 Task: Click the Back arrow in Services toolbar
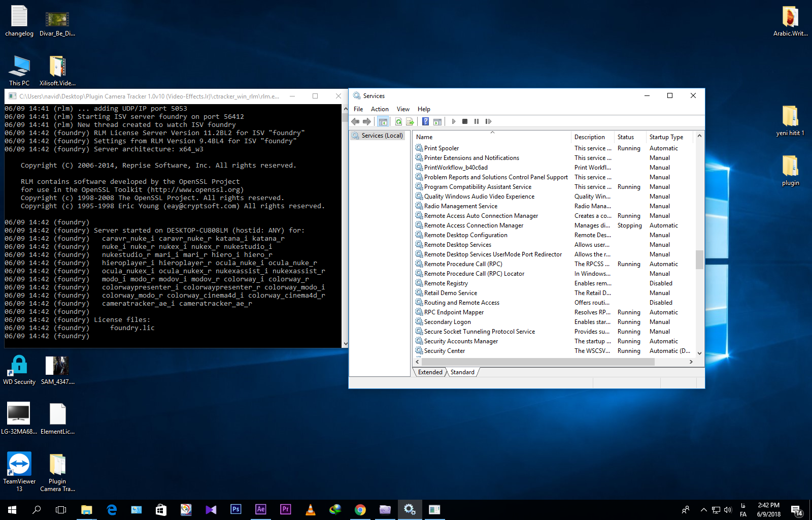coord(355,121)
